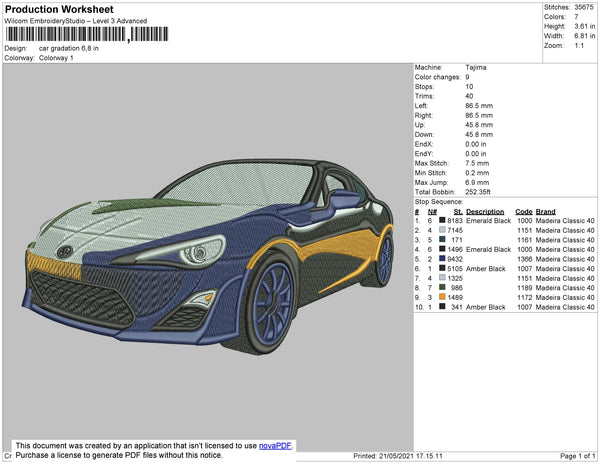Click the Brand column header
The image size is (600, 464).
click(x=545, y=212)
